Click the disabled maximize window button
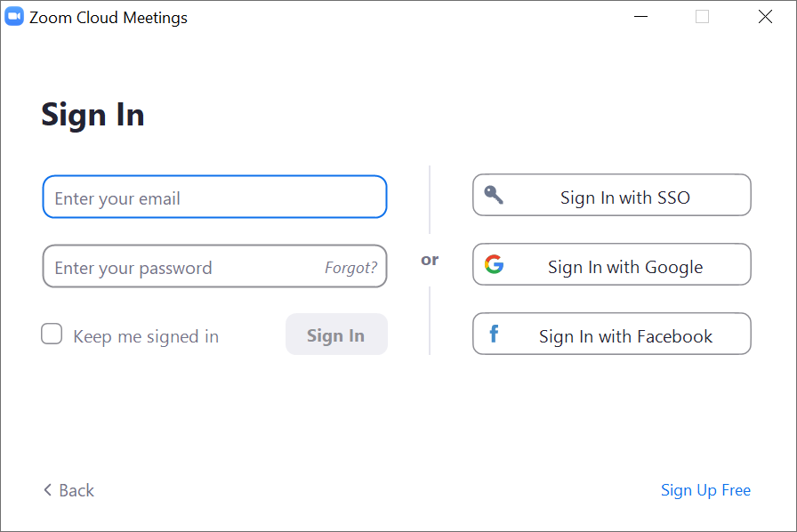 tap(702, 17)
